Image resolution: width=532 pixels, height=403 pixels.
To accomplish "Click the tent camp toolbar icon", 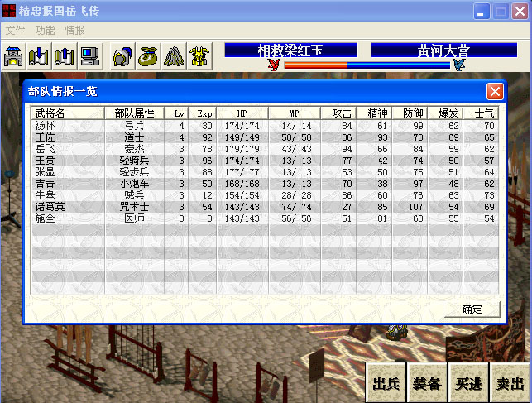I will [x=174, y=56].
